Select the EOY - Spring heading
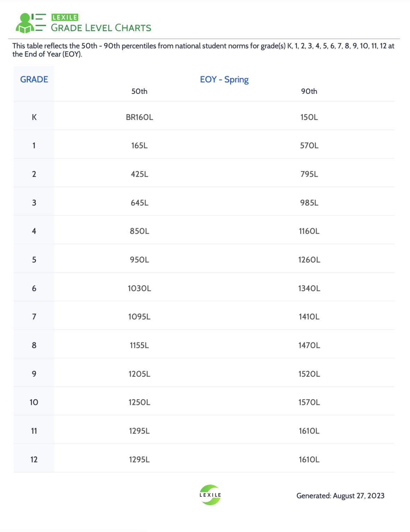410x532 pixels. pos(224,79)
